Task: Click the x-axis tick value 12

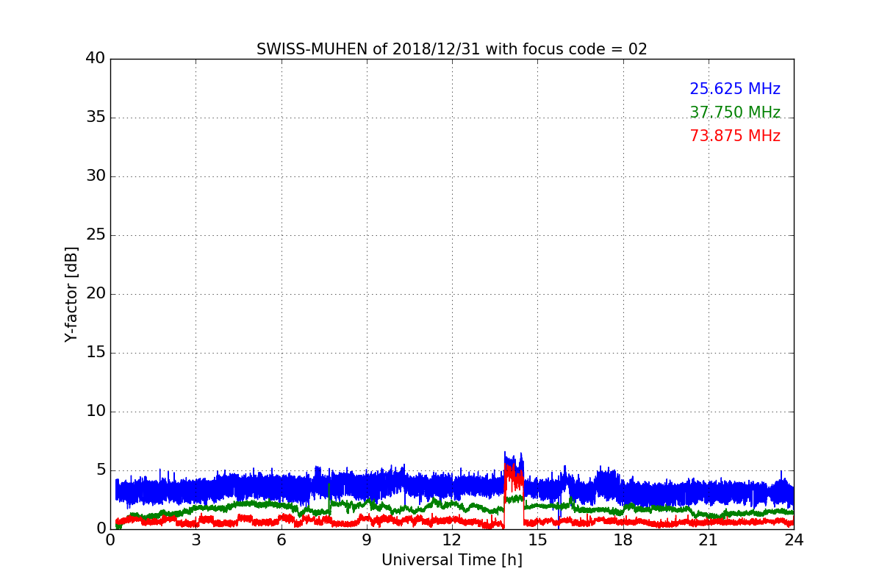Action: 452,540
